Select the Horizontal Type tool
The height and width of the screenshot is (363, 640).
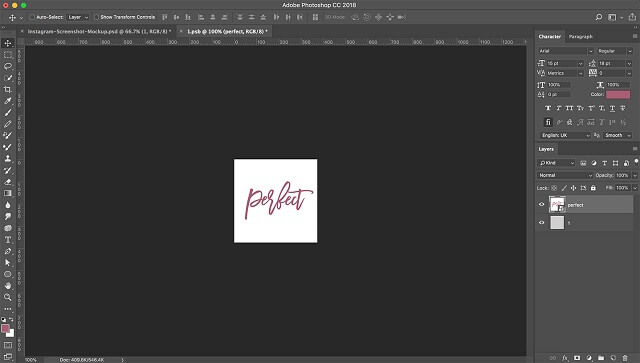pyautogui.click(x=8, y=240)
